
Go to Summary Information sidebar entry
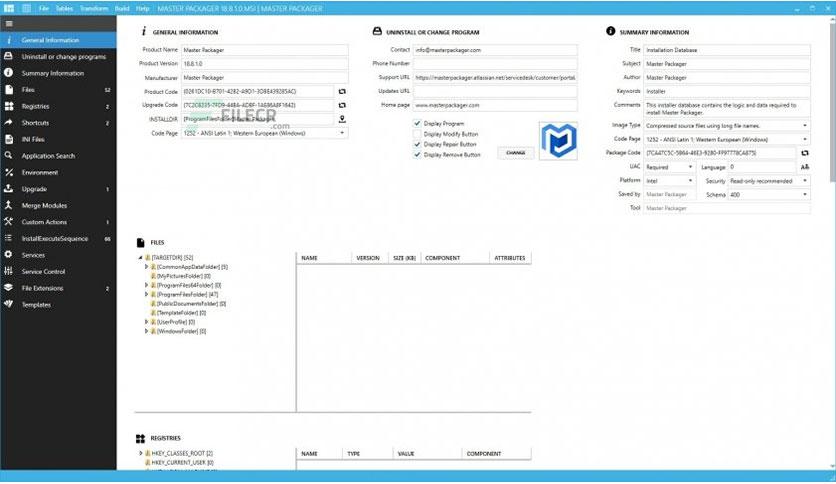point(58,73)
